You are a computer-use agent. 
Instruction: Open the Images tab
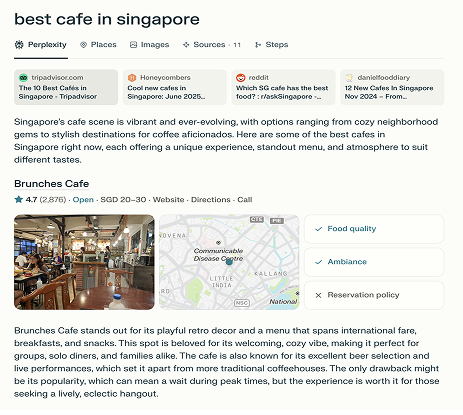pos(149,45)
